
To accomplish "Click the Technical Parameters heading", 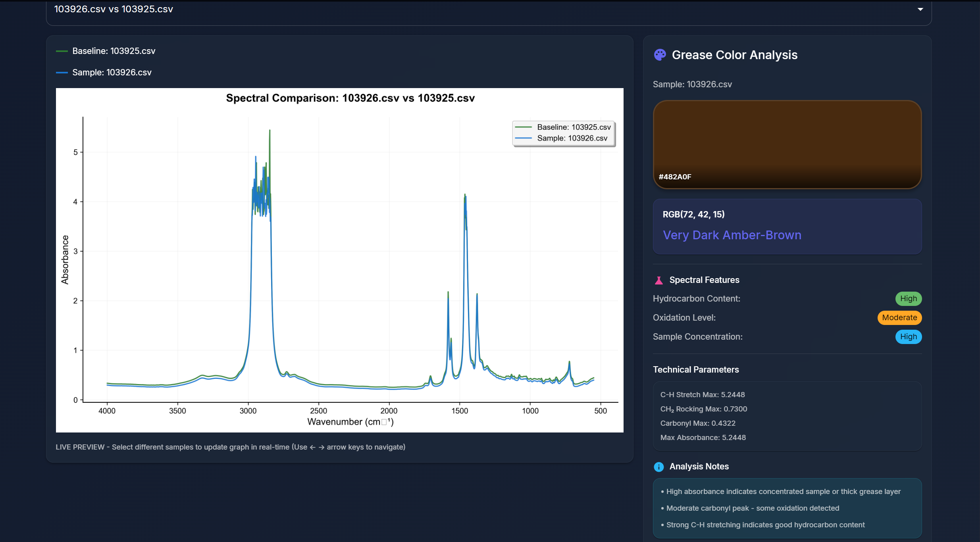I will coord(695,370).
